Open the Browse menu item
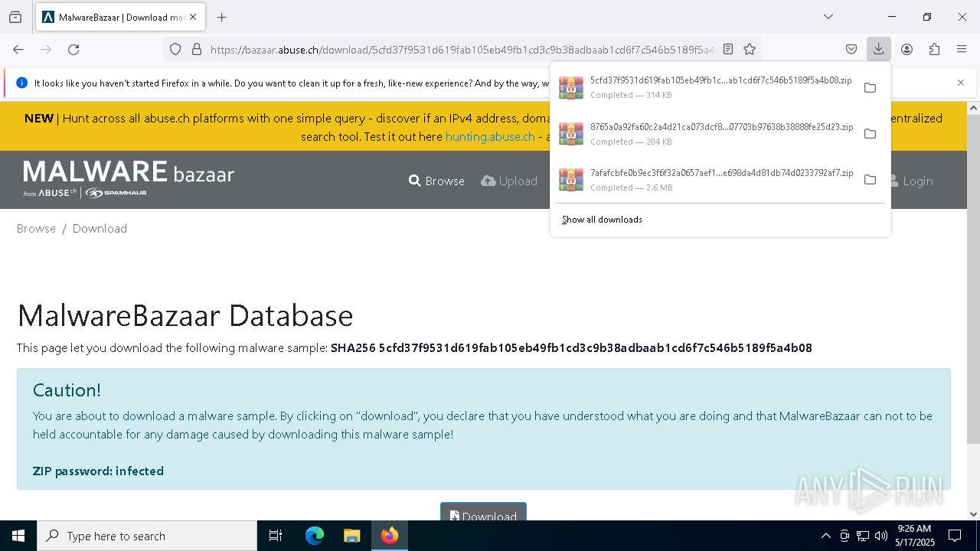 [436, 181]
